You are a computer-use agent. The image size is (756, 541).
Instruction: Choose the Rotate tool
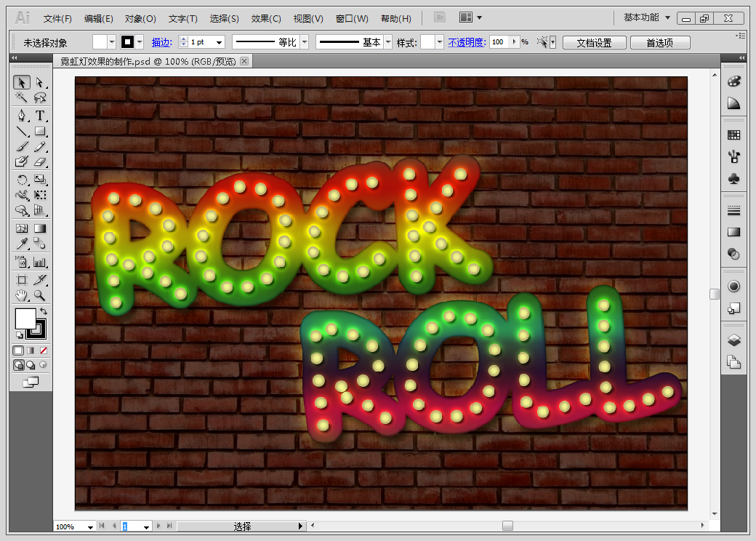(x=22, y=180)
